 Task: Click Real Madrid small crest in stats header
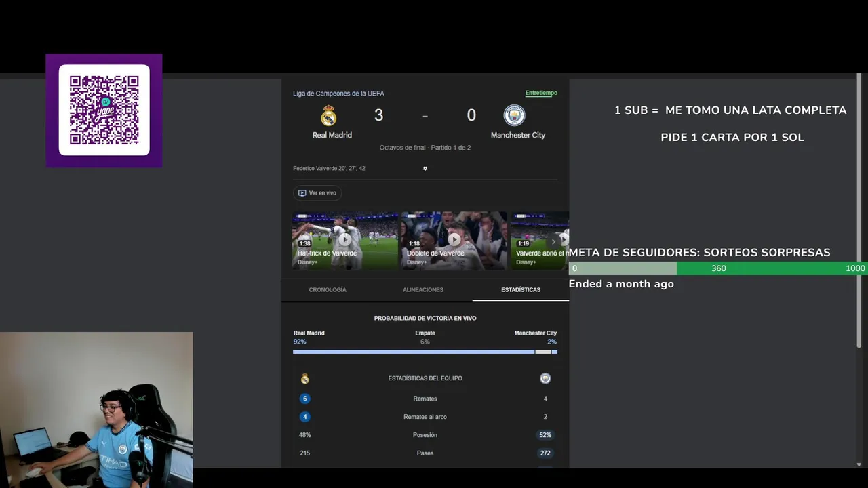point(305,378)
